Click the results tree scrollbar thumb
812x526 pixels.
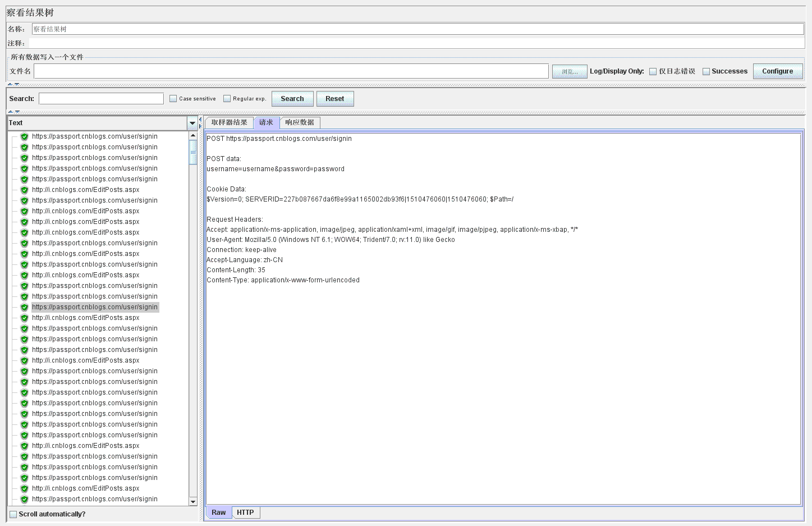pyautogui.click(x=193, y=152)
